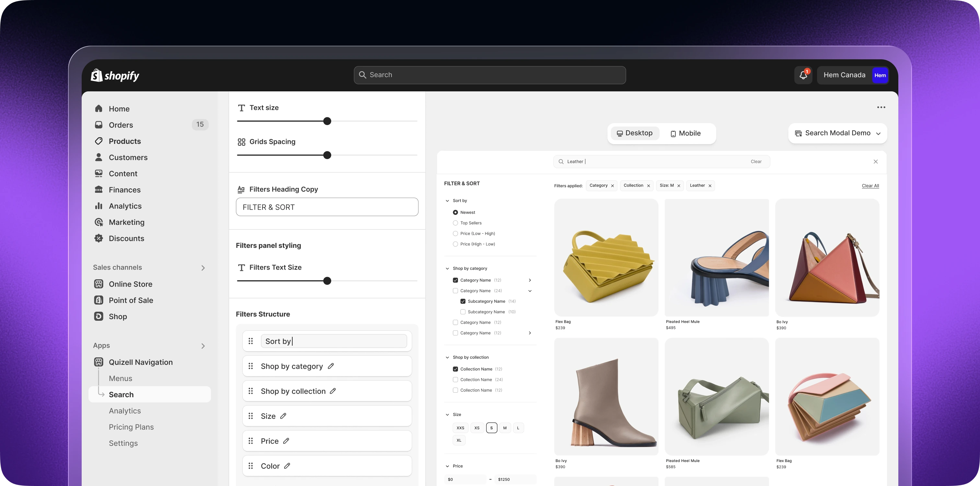Open the Menus page under Quizell Navigation
Image resolution: width=980 pixels, height=486 pixels.
120,378
